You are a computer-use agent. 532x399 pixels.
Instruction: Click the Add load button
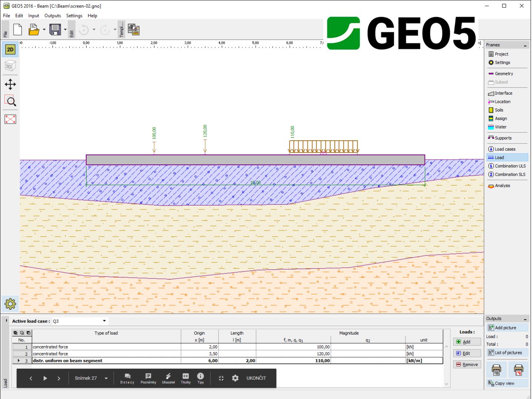[x=467, y=342]
